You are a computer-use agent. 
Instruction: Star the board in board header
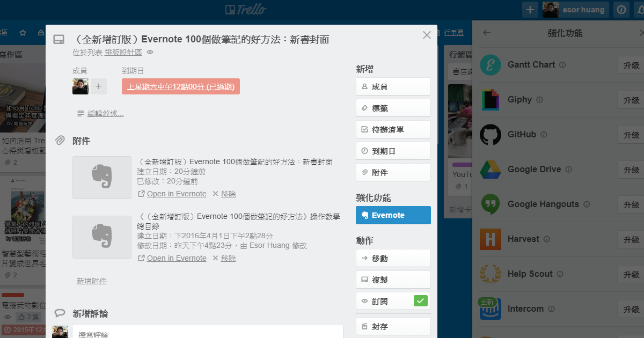(x=23, y=33)
